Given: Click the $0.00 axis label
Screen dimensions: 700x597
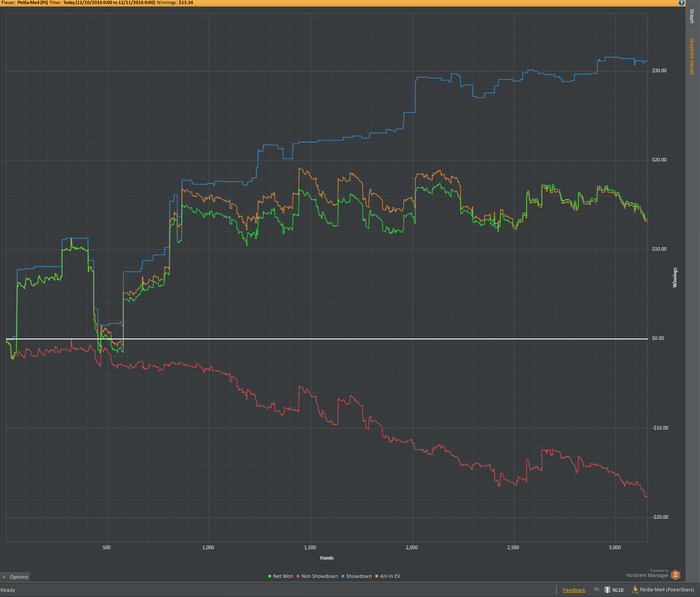Looking at the screenshot, I should coord(658,338).
